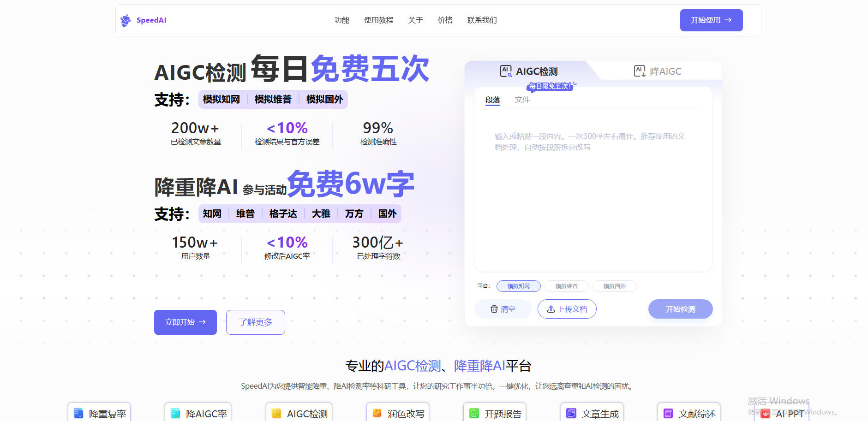Viewport: 868px width, 421px height.
Task: Click the 大雅 tag
Action: click(321, 214)
